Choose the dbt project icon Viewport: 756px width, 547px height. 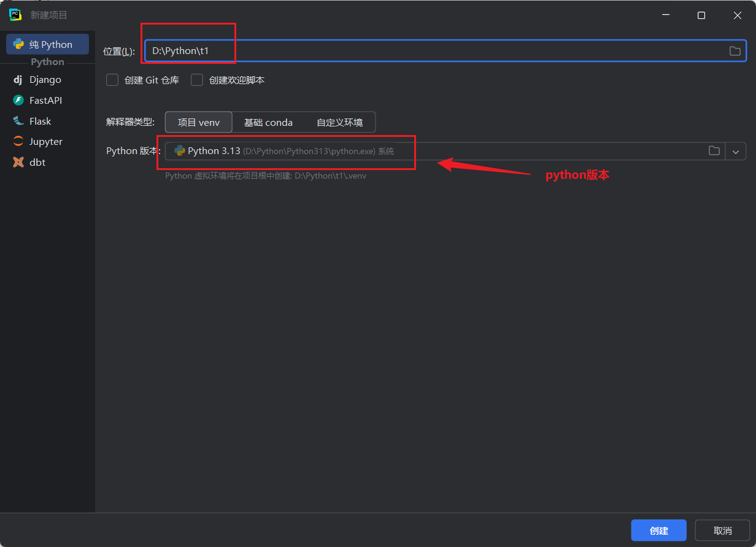click(18, 162)
